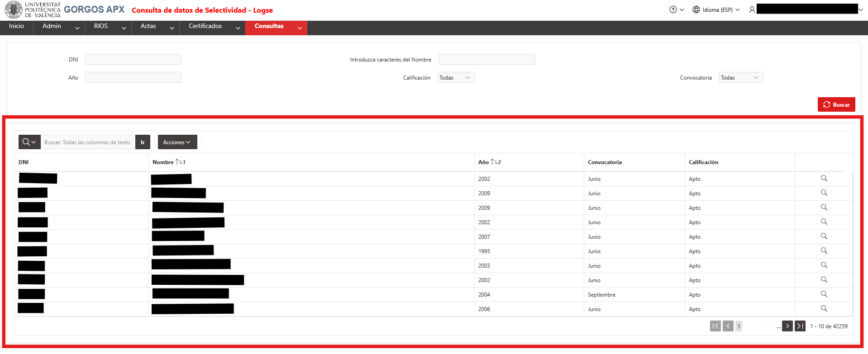Open the Certificados menu
The width and height of the screenshot is (868, 354).
212,27
